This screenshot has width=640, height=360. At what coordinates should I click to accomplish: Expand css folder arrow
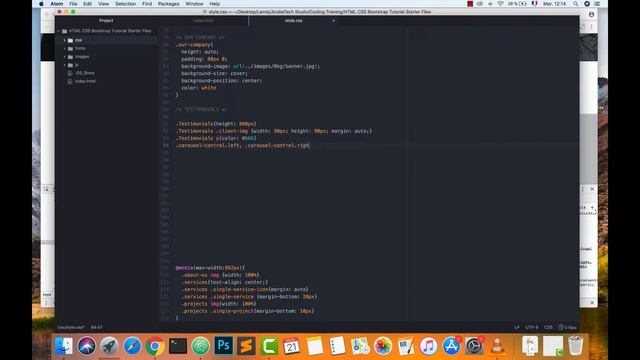coord(64,40)
